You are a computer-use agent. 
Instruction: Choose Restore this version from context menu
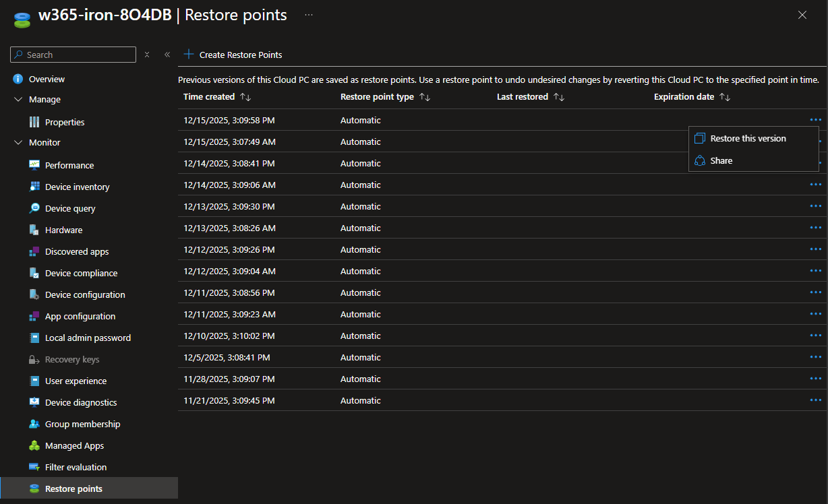point(748,138)
